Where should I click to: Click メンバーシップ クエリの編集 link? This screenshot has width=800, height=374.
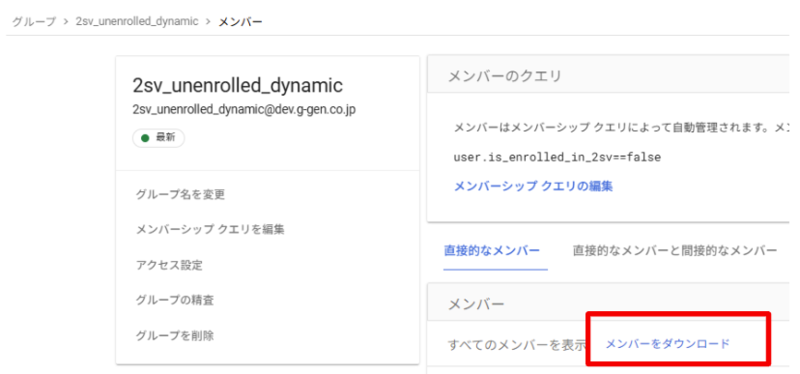point(533,186)
